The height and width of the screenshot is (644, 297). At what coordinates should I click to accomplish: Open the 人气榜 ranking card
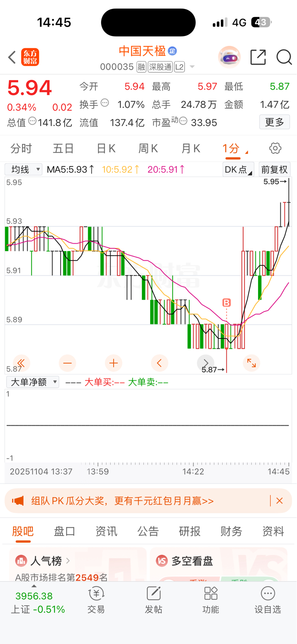pos(78,564)
